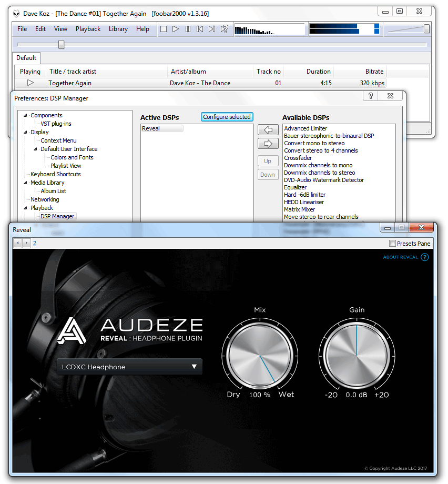Click the volume slider handle
Viewport: 448px width, 484px height.
point(426,29)
